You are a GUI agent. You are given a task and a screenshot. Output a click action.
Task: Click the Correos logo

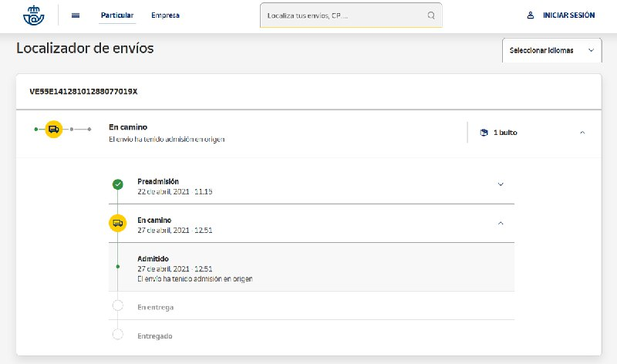[x=33, y=15]
